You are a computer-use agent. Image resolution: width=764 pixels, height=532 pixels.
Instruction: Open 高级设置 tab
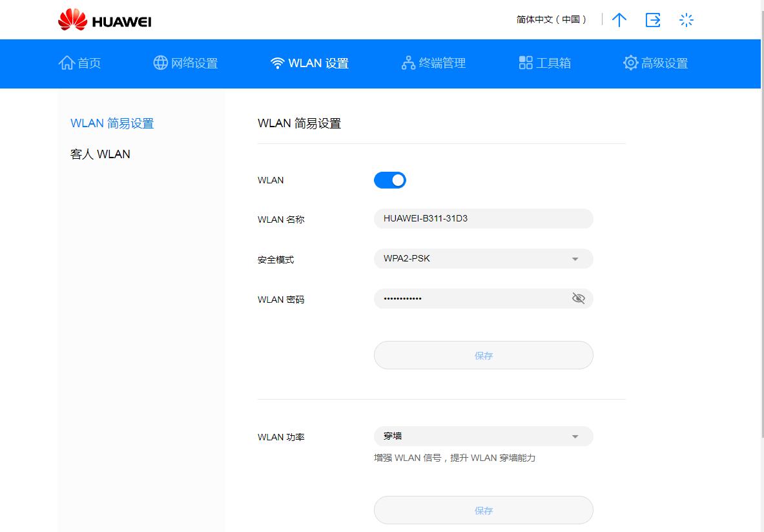pos(656,63)
